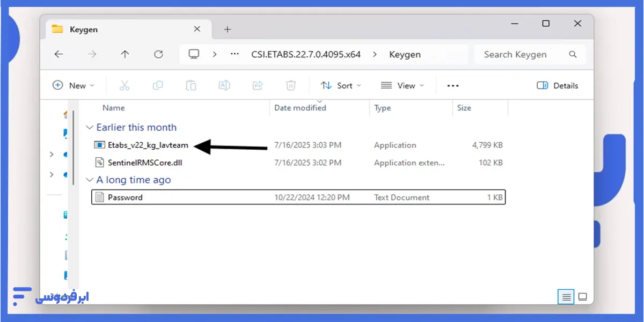
Task: Click the 7/16/2025 3:03 PM date
Action: click(308, 145)
